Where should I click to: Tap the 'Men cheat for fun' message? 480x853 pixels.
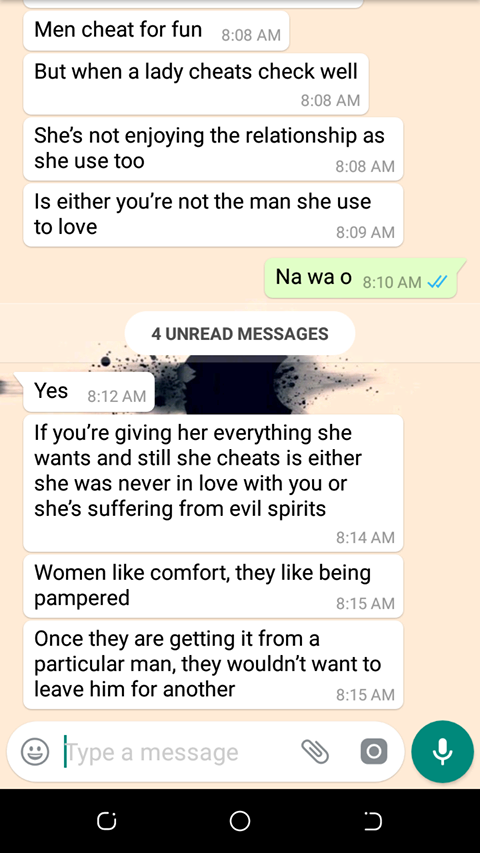point(156,31)
